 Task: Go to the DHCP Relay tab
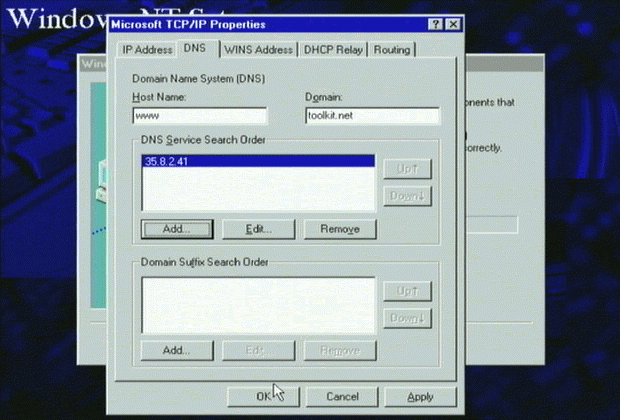click(x=333, y=50)
